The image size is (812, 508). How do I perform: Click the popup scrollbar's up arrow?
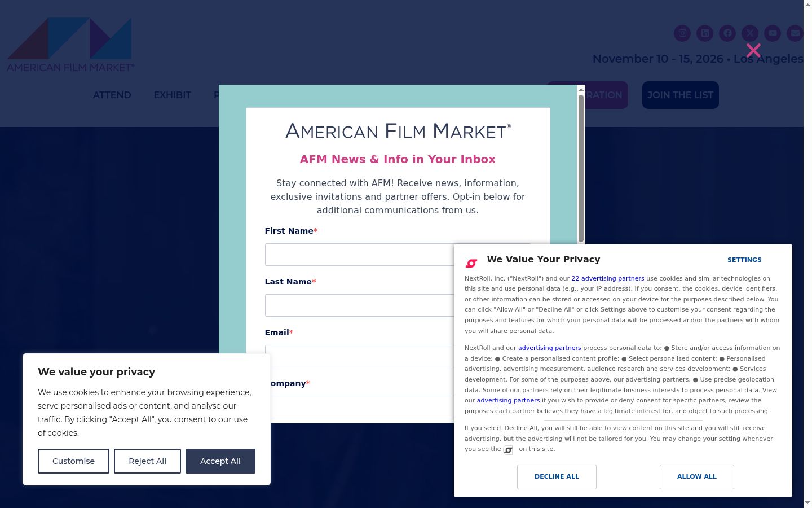(581, 89)
